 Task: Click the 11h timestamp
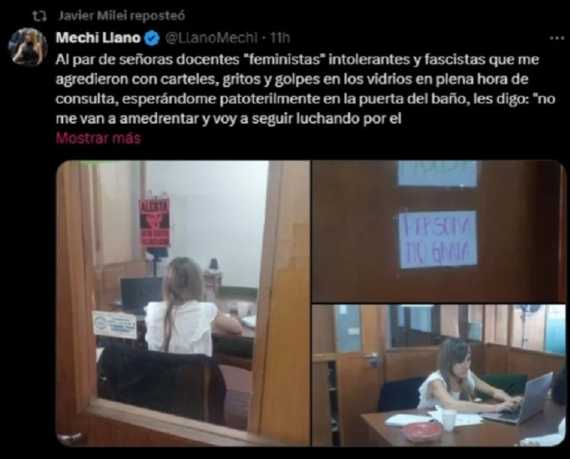coord(280,38)
